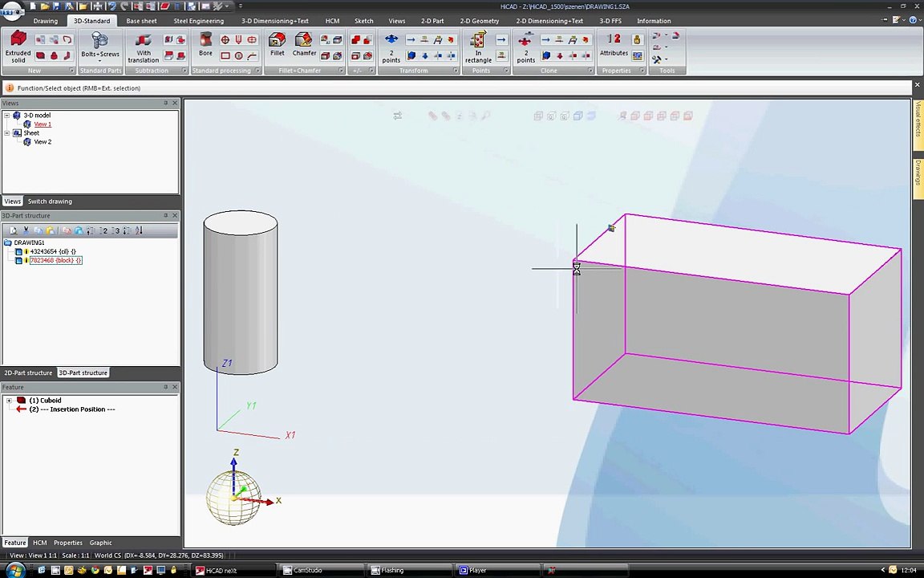Collapse the Sheet tree node
Viewport: 924px width, 578px height.
7,133
